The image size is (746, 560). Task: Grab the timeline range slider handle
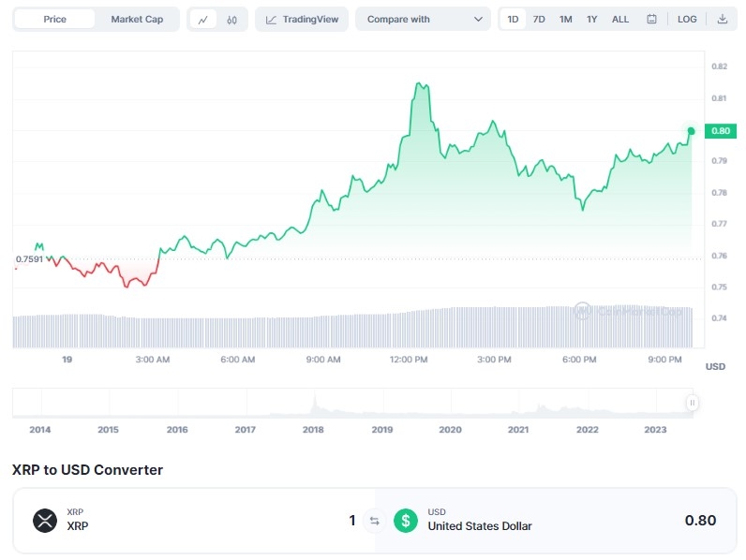(692, 403)
